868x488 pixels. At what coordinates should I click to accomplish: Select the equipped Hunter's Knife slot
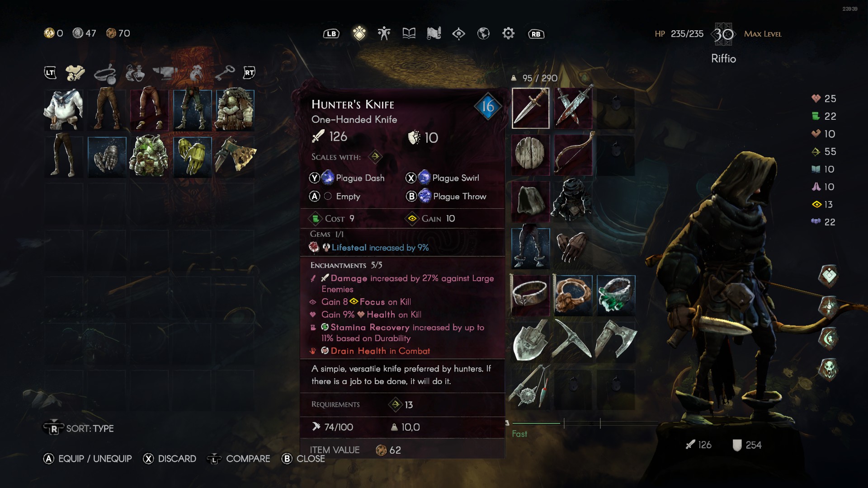click(530, 108)
